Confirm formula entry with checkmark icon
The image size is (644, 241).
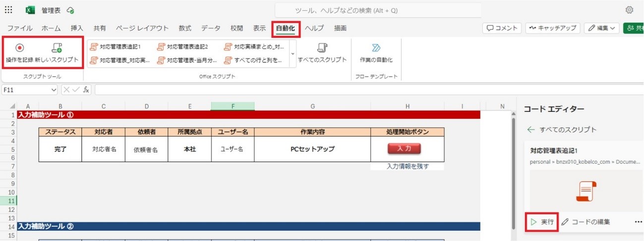[76, 90]
